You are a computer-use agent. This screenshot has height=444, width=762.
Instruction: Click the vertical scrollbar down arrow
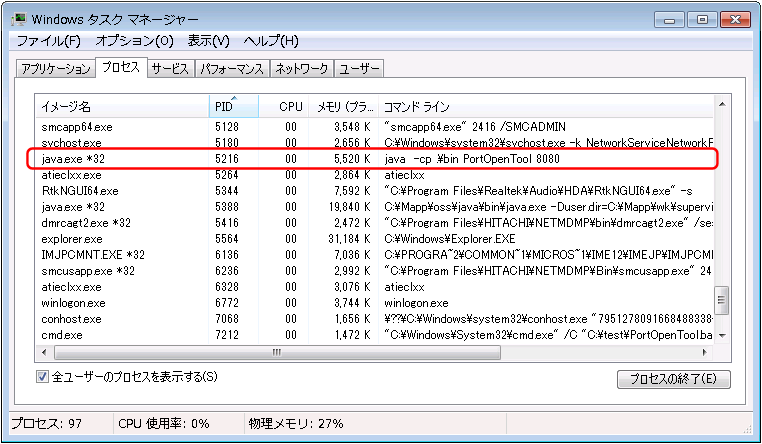[722, 336]
